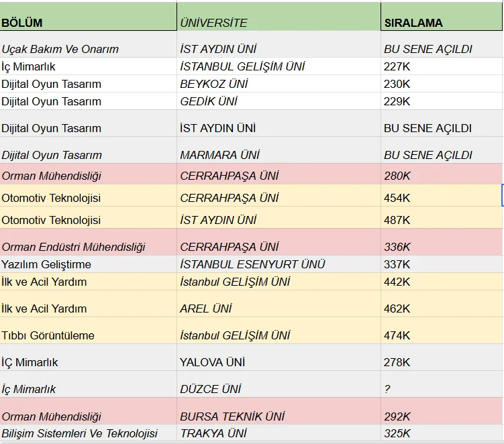The width and height of the screenshot is (504, 444).
Task: Select the 325K ranking cell
Action: (x=442, y=433)
